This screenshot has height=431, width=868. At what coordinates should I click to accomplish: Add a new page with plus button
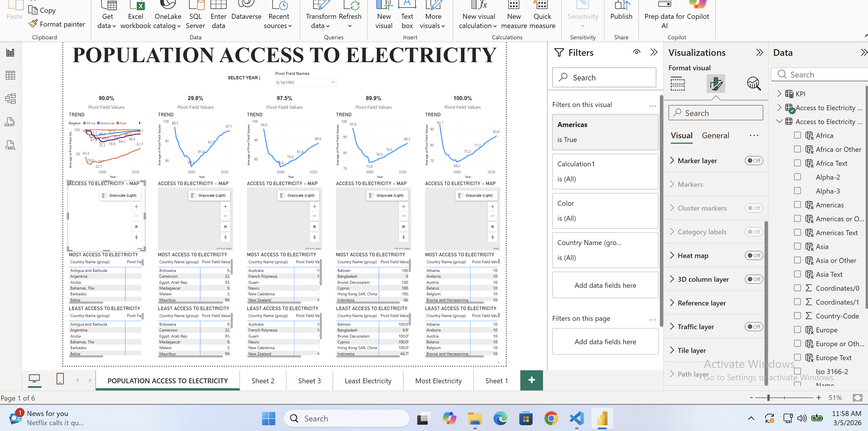(531, 380)
